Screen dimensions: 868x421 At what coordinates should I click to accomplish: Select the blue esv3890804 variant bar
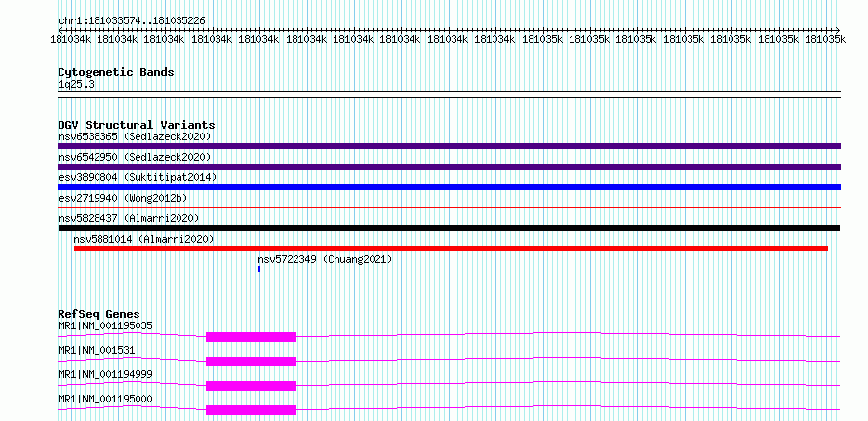(x=449, y=187)
